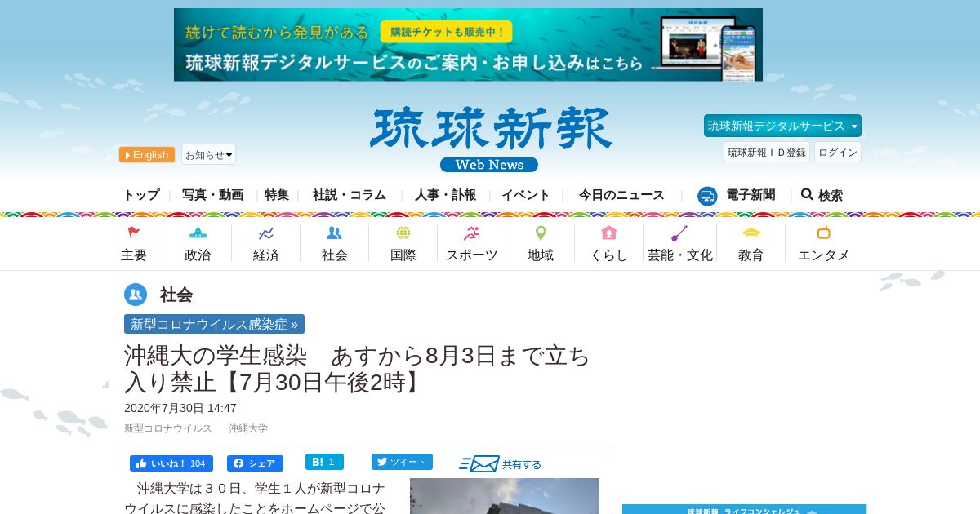980x514 pixels.
Task: Open the エンタメ category with TV icon
Action: click(823, 244)
